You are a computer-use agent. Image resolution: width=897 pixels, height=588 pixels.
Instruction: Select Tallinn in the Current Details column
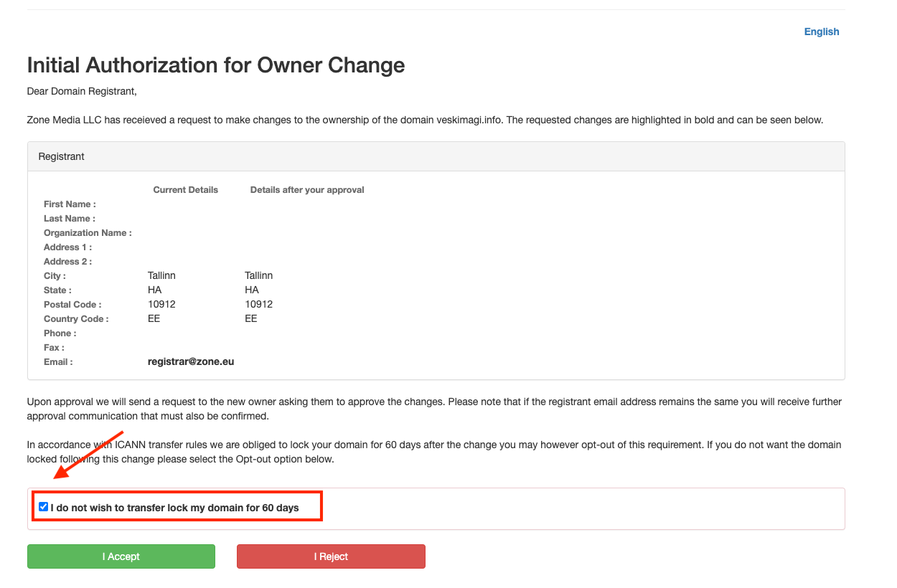point(161,276)
